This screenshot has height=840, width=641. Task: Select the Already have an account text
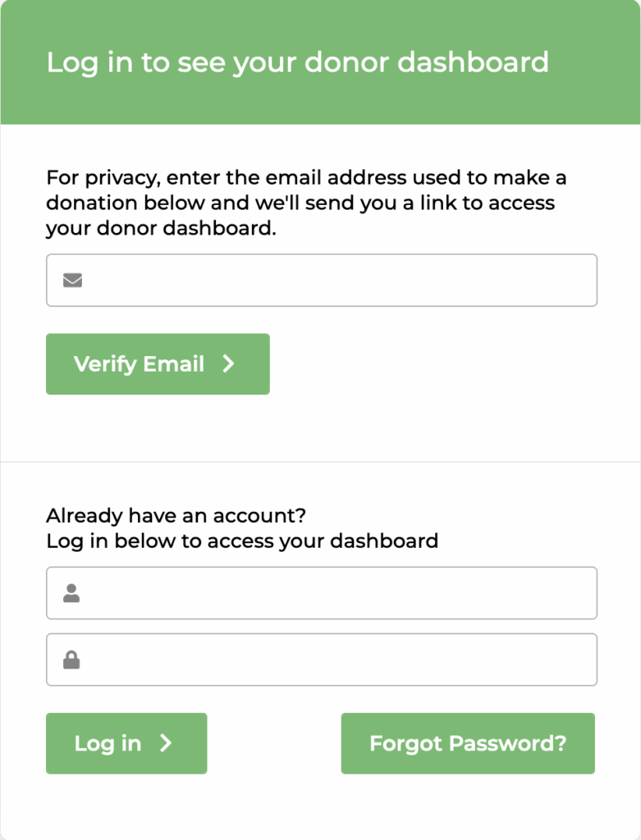pyautogui.click(x=175, y=516)
